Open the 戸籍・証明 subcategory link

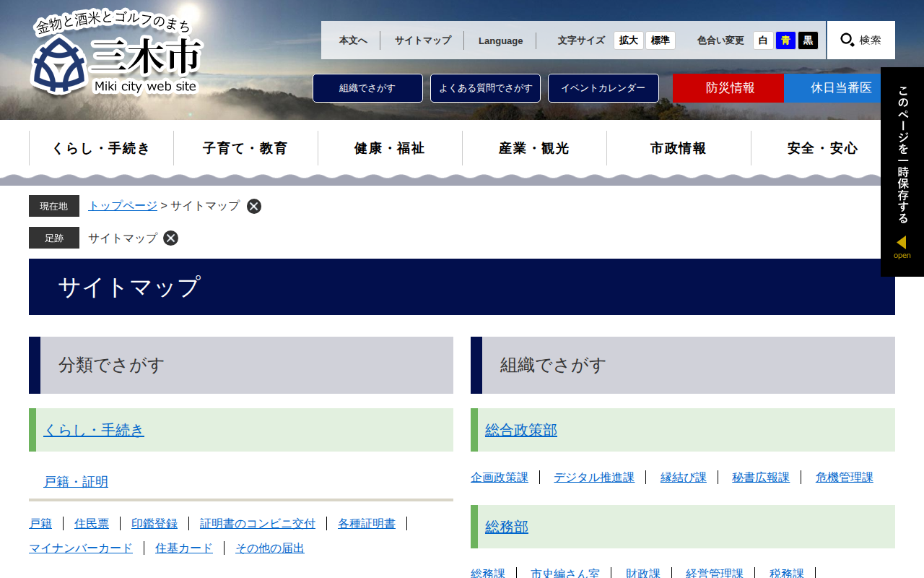76,482
